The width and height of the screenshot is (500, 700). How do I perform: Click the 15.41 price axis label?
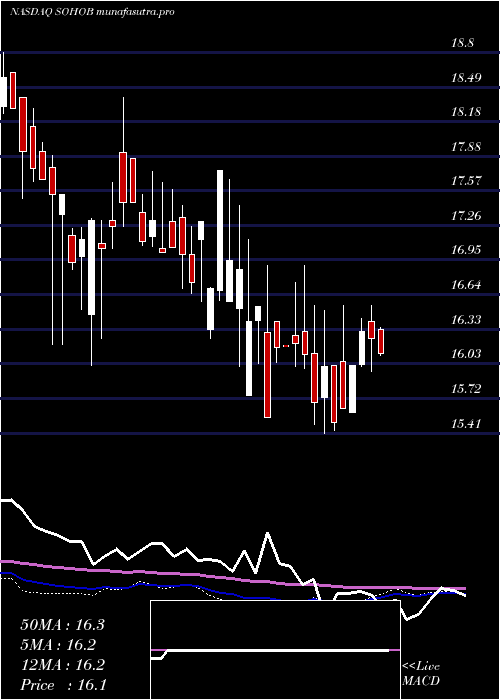[466, 423]
